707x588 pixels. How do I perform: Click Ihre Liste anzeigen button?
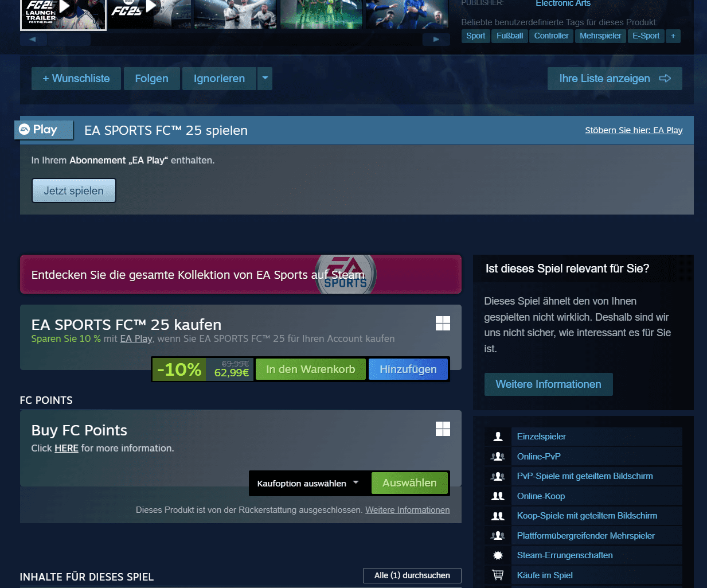pos(615,79)
